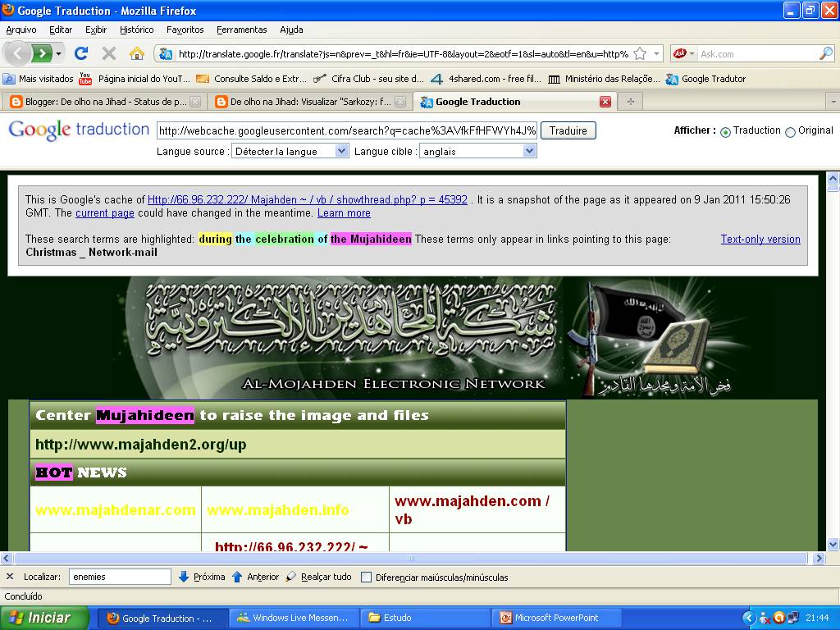The image size is (840, 630).
Task: Click the address bar URL field
Action: [403, 53]
